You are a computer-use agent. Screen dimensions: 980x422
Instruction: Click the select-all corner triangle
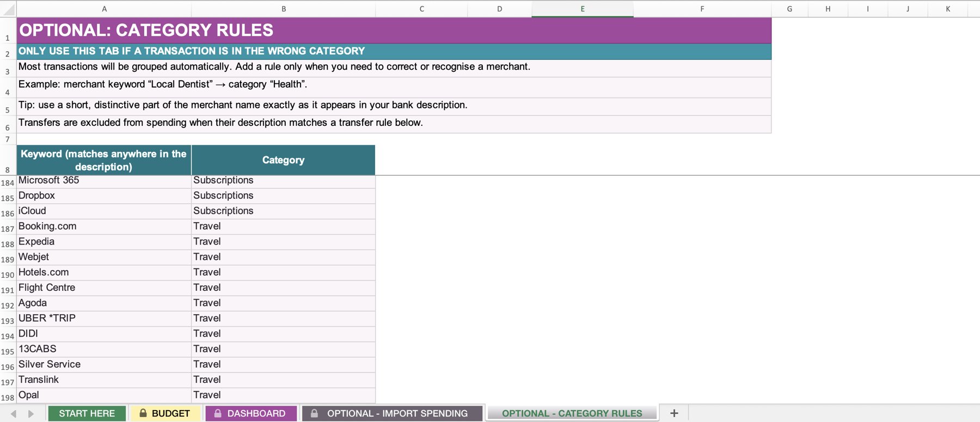(x=8, y=9)
